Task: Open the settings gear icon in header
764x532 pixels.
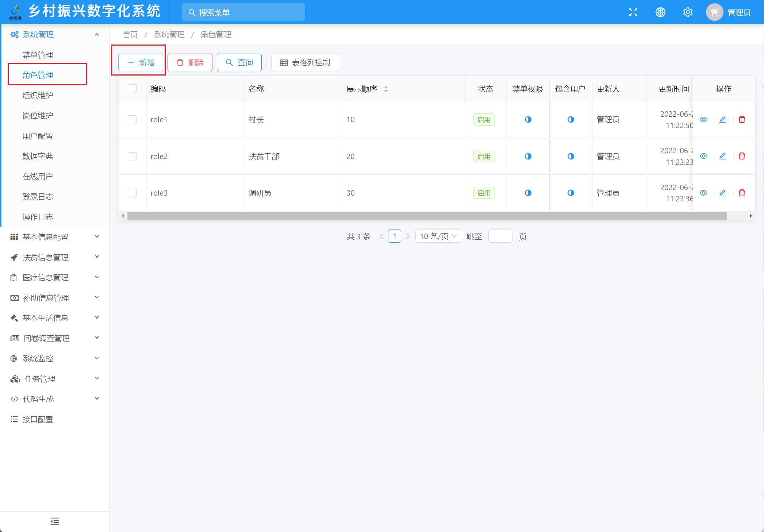Action: (688, 12)
